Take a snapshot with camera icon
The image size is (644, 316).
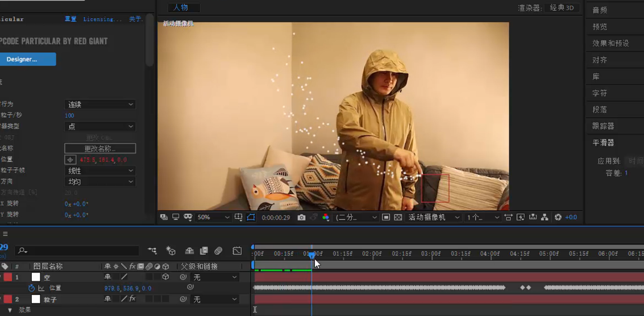point(301,217)
